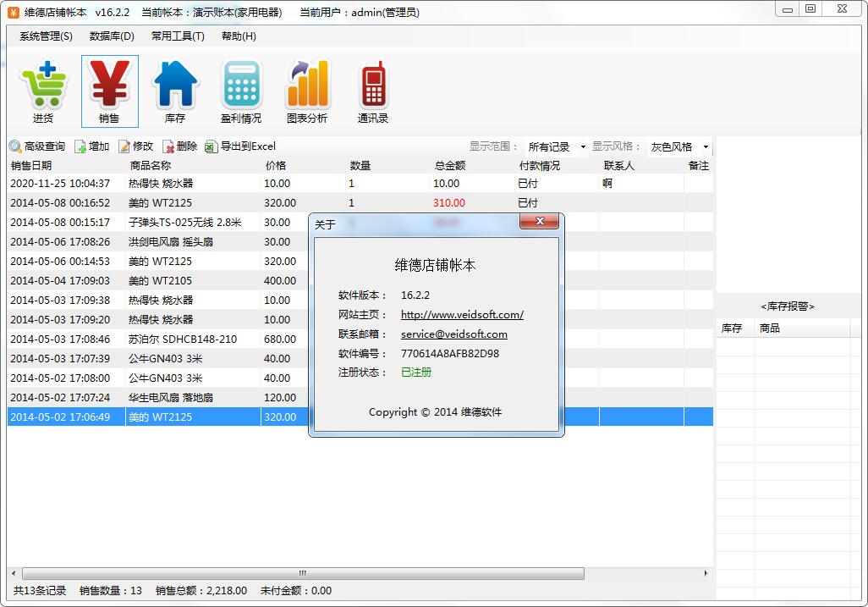Click the 商品 header in stock alert panel
Viewport: 868px width, 607px height.
click(802, 328)
